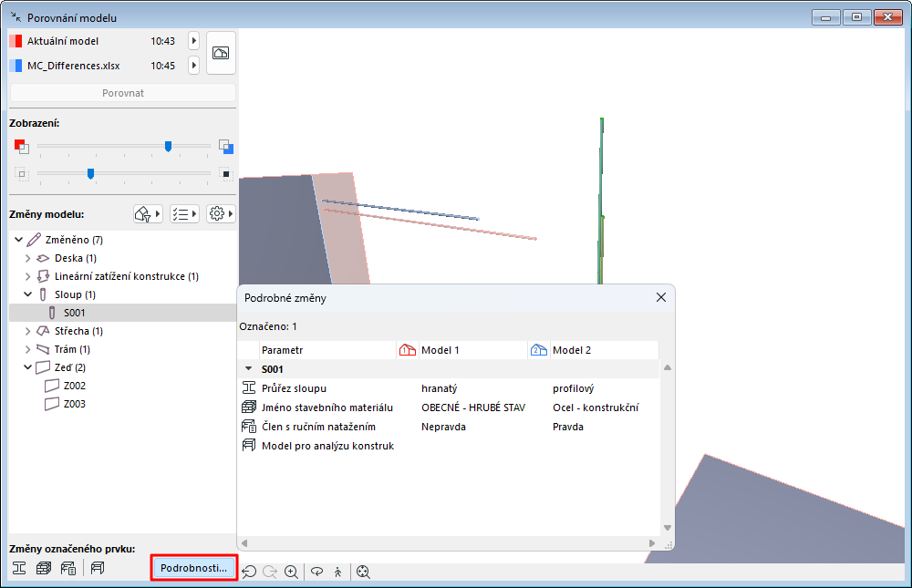Click the orbit tool icon
912x588 pixels.
pyautogui.click(x=316, y=572)
